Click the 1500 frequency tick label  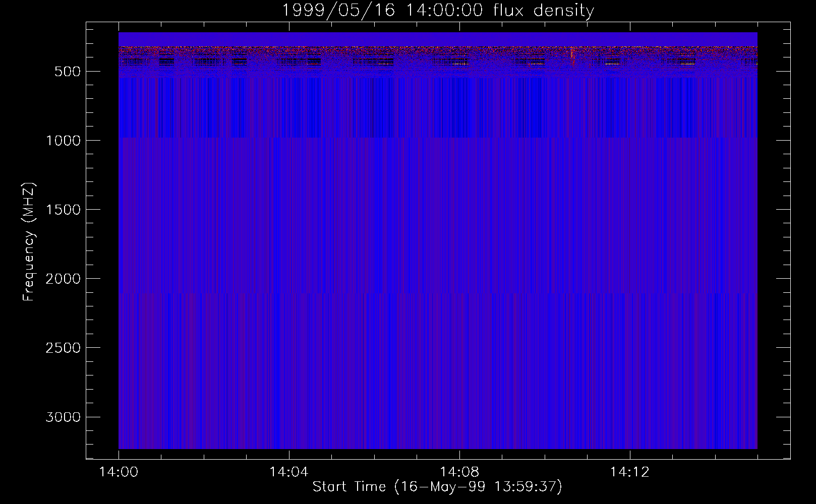[x=63, y=210]
